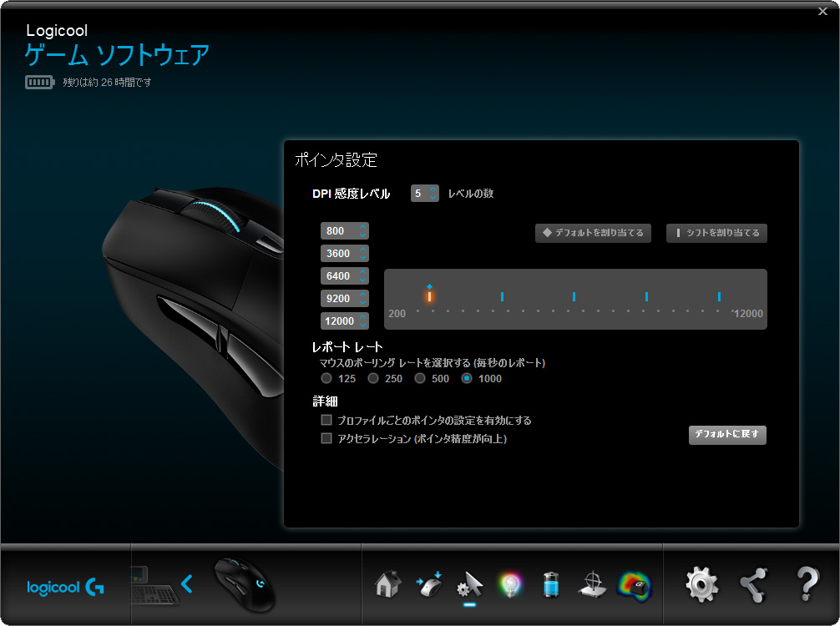Select the 9200 DPI slider marker
Screen dimensions: 840x626
coord(646,296)
